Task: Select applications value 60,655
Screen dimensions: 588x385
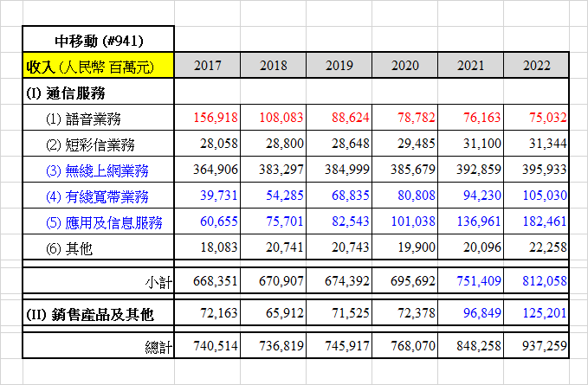Action: tap(218, 221)
